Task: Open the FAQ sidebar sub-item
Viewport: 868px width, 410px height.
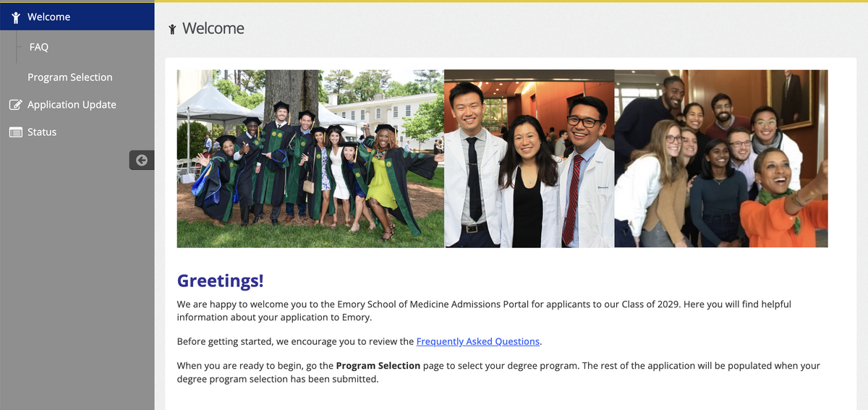Action: point(39,47)
